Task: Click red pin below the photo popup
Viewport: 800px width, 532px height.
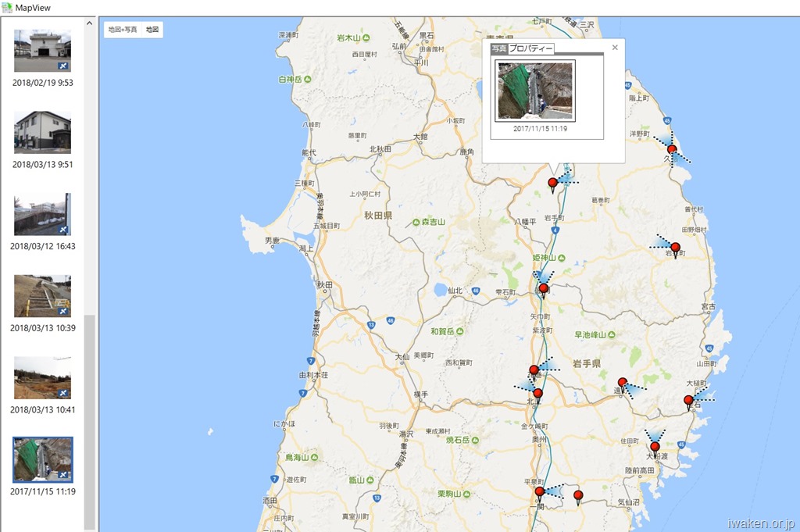Action: pyautogui.click(x=552, y=184)
